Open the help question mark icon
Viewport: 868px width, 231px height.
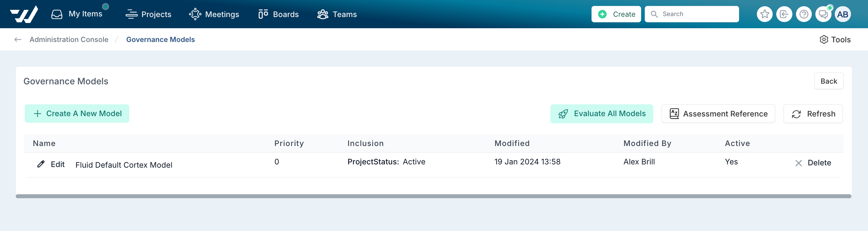point(804,14)
